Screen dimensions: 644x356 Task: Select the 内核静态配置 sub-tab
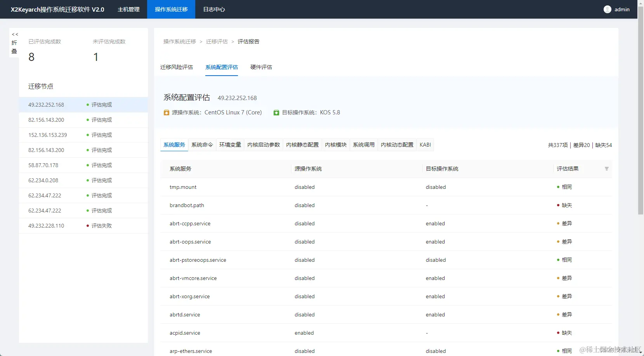pos(302,145)
